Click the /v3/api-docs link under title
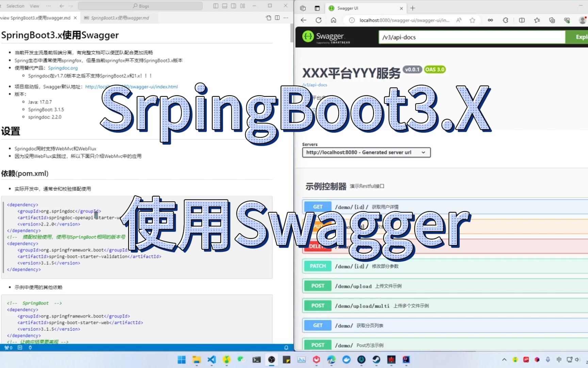 (315, 85)
